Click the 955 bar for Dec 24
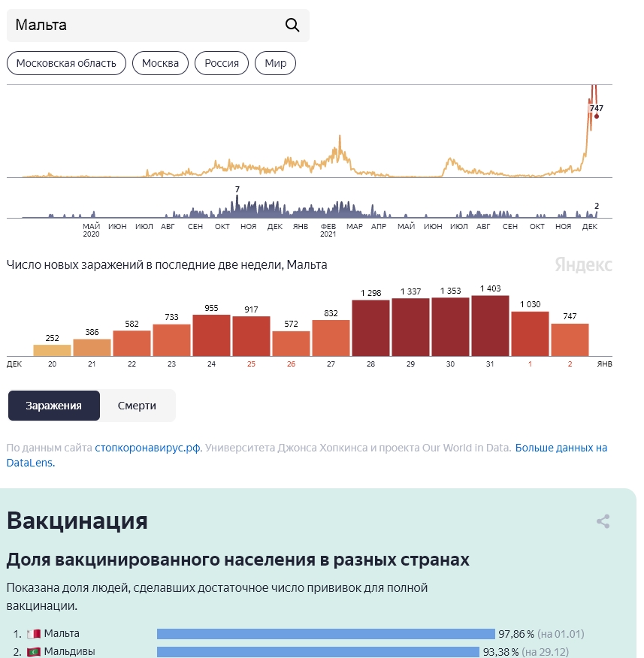 212,336
